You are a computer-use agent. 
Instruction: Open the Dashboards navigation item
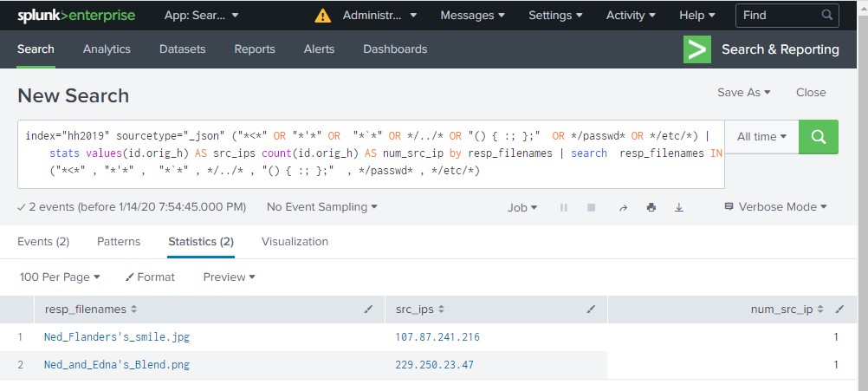point(395,49)
